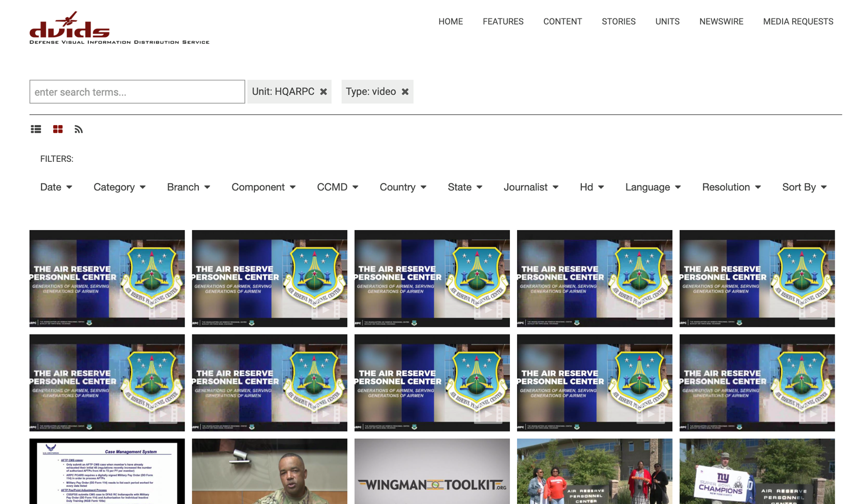
Task: Click inside the search terms field
Action: (137, 91)
